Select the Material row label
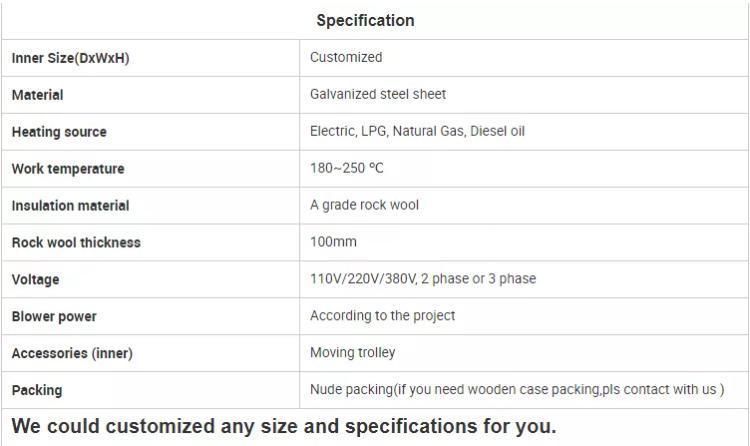 coord(37,95)
